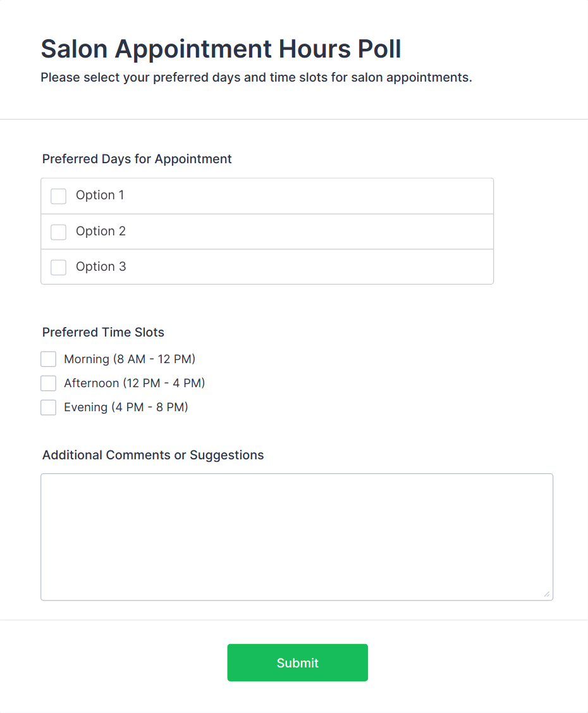The height and width of the screenshot is (713, 588).
Task: Enable the Option 3 checkbox
Action: (x=58, y=268)
